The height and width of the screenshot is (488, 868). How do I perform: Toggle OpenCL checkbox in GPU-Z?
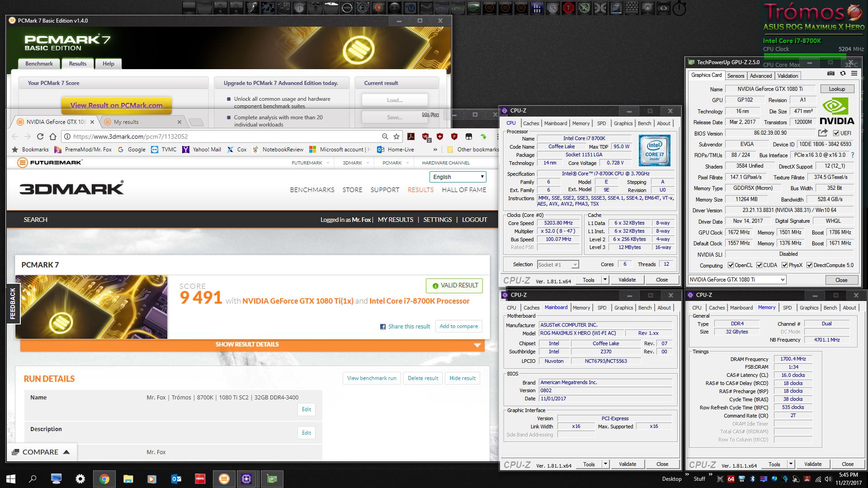coord(731,265)
